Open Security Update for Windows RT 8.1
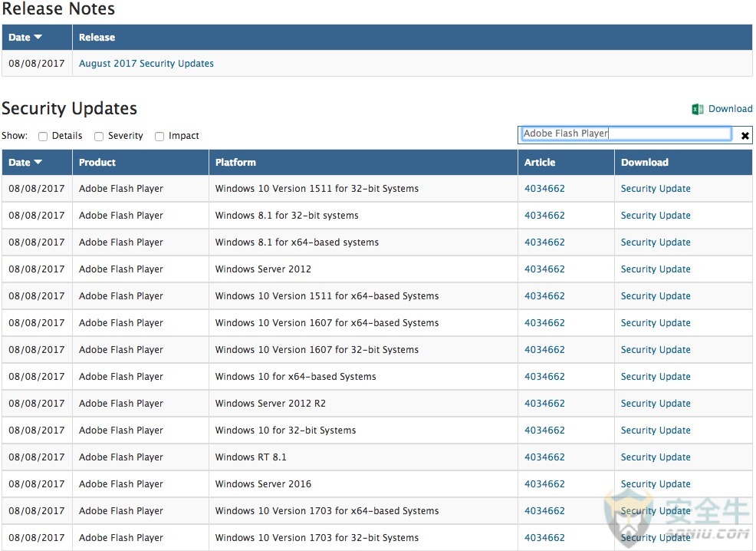The image size is (756, 551). [x=656, y=457]
